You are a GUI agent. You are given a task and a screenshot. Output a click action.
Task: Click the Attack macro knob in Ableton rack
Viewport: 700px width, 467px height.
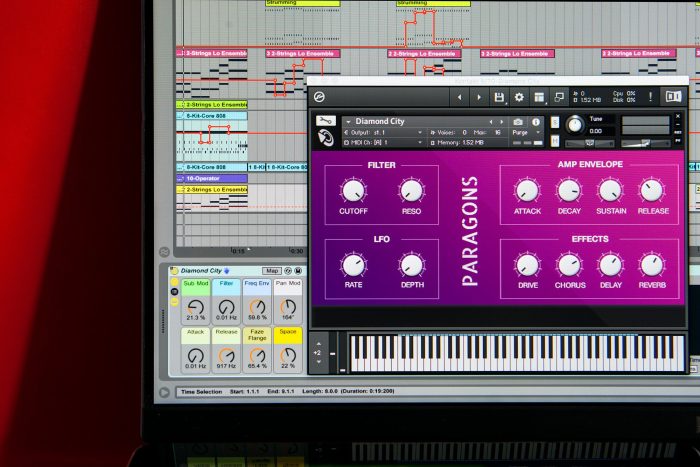pos(196,356)
